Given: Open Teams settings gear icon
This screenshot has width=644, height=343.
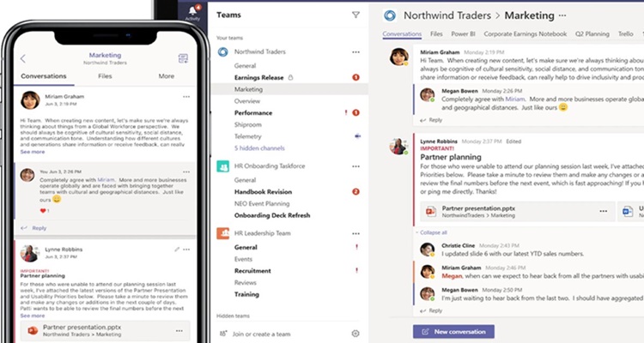Looking at the screenshot, I should click(355, 333).
